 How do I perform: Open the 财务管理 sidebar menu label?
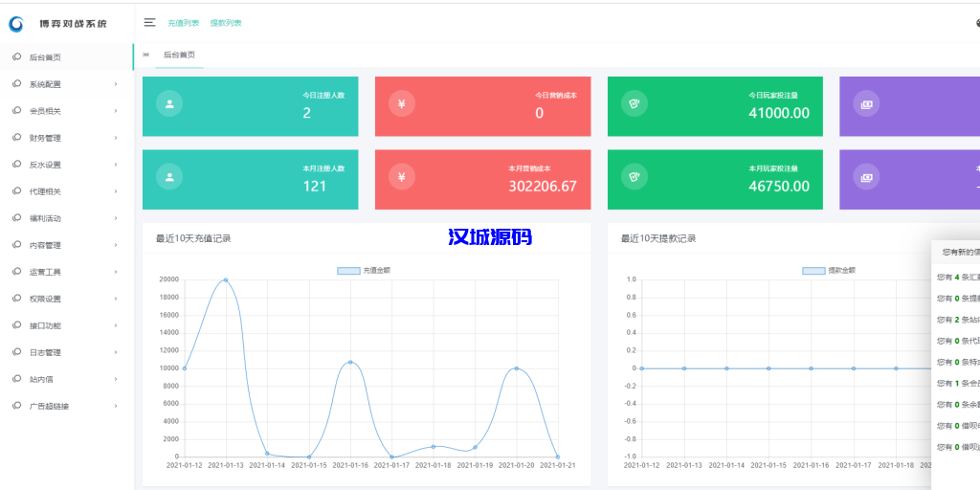[x=45, y=138]
